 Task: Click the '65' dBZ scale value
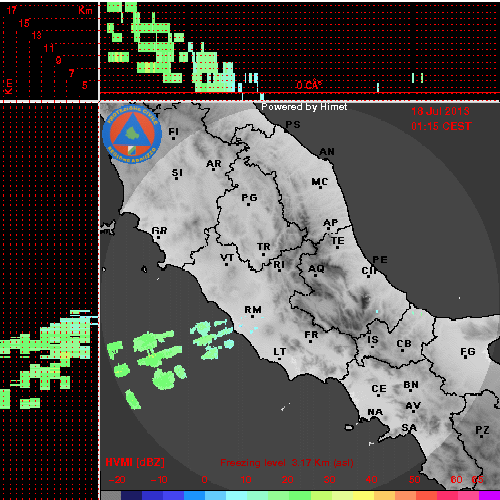[477, 480]
